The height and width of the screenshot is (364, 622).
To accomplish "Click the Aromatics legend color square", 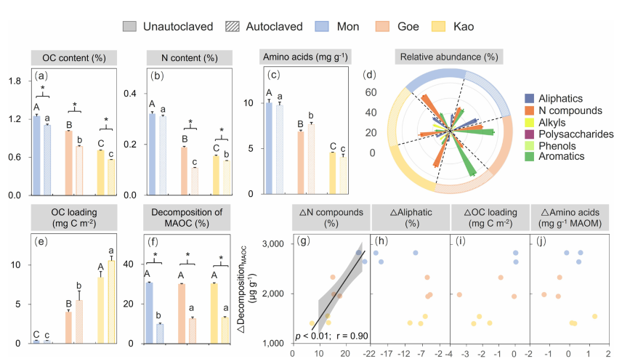I will (x=530, y=158).
